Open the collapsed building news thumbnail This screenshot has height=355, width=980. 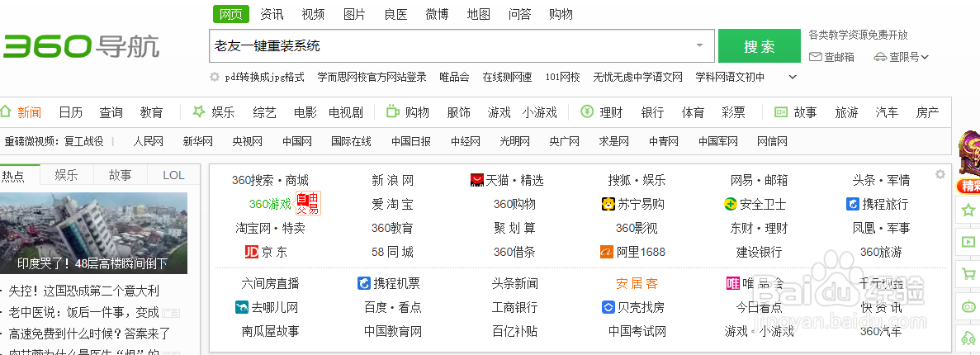click(x=94, y=233)
